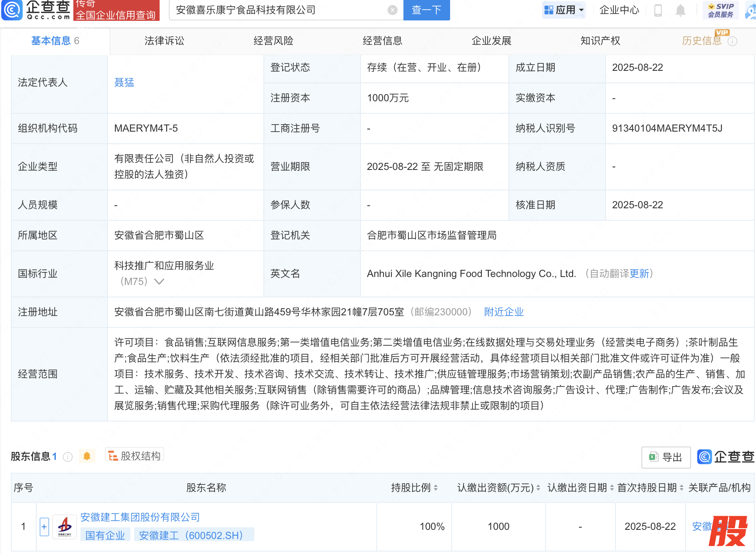Switch to the 法律诉讼 tab
Screen dimensions: 756x554
[164, 41]
